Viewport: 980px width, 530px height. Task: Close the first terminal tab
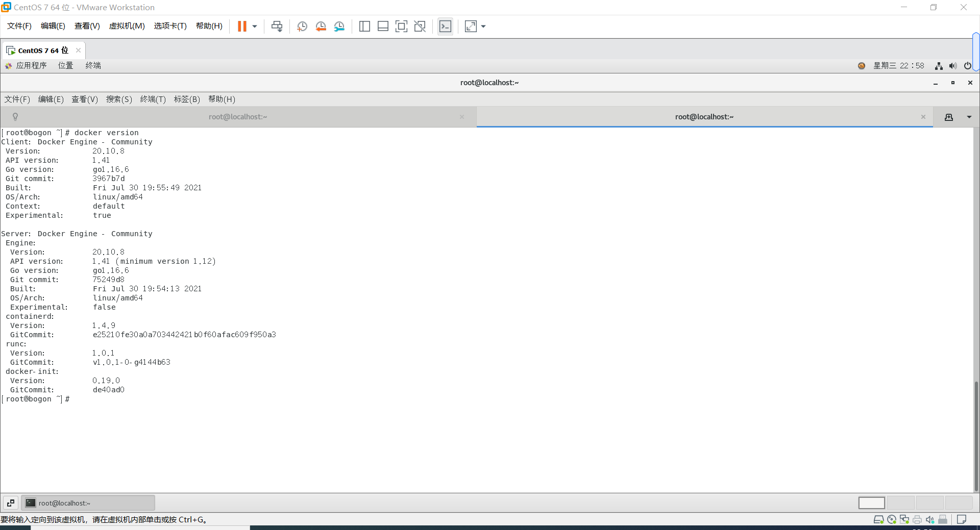462,117
